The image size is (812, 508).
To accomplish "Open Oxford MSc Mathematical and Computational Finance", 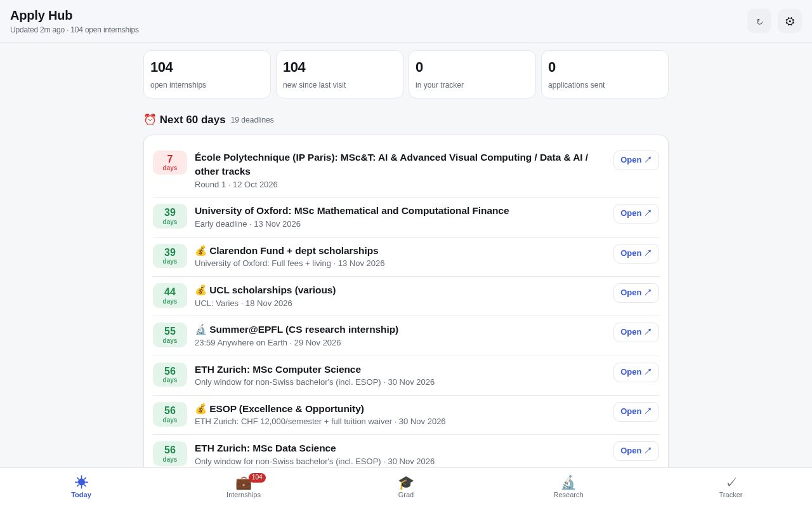I will (636, 213).
